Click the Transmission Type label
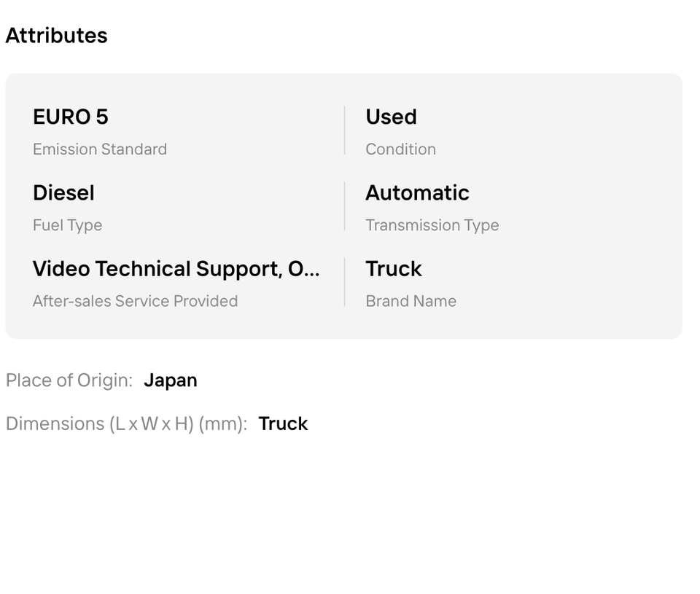700x594 pixels. click(432, 225)
